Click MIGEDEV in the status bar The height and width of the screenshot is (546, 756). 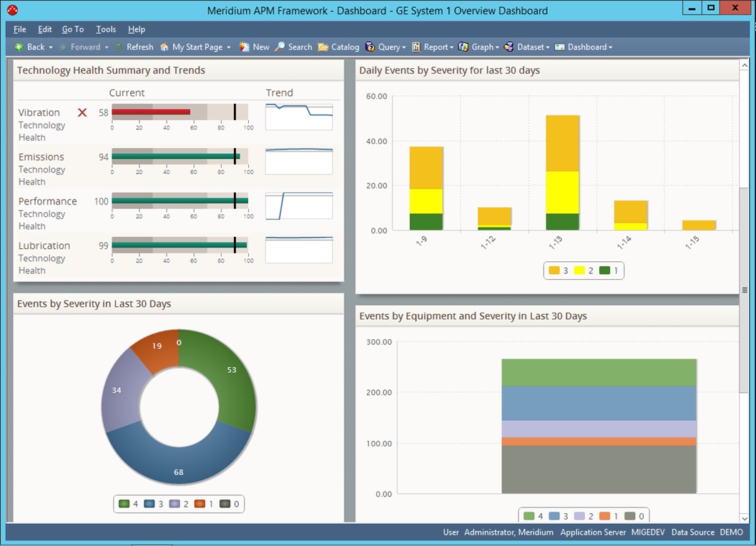tap(648, 532)
